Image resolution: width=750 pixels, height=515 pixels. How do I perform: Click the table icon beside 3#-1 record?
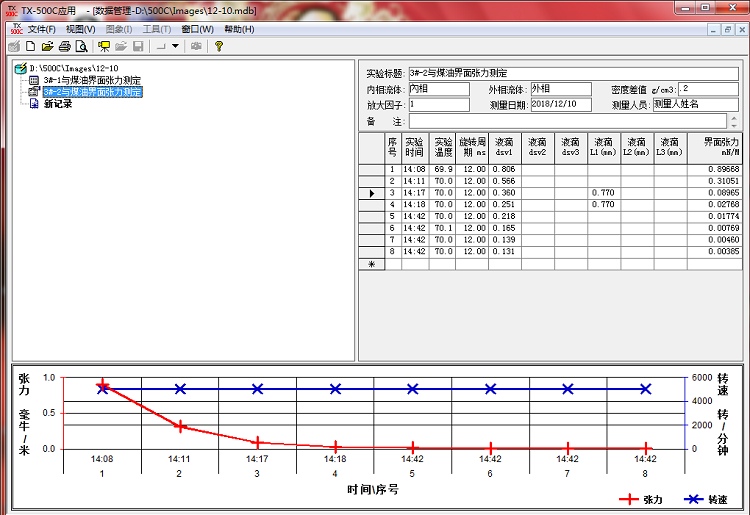pos(33,80)
